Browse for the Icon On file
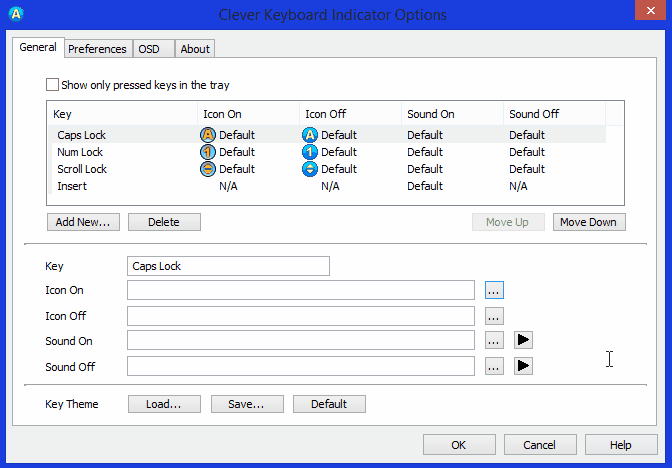This screenshot has width=672, height=468. pos(494,290)
